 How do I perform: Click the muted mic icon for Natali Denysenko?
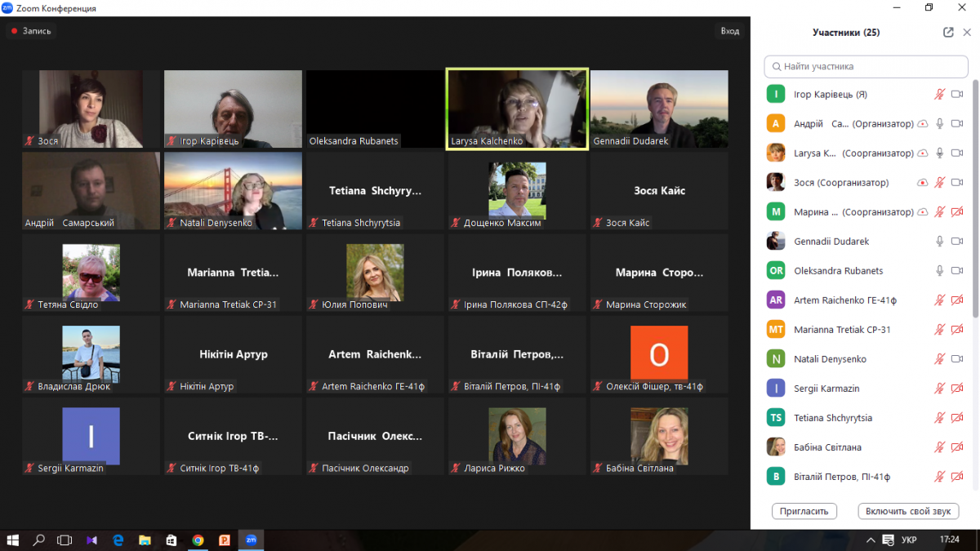(x=939, y=359)
